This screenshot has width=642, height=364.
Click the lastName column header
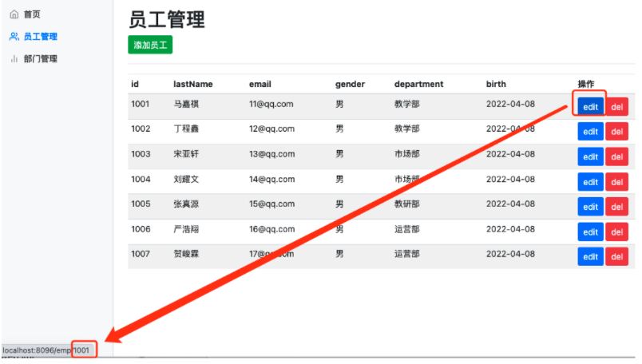tap(193, 84)
